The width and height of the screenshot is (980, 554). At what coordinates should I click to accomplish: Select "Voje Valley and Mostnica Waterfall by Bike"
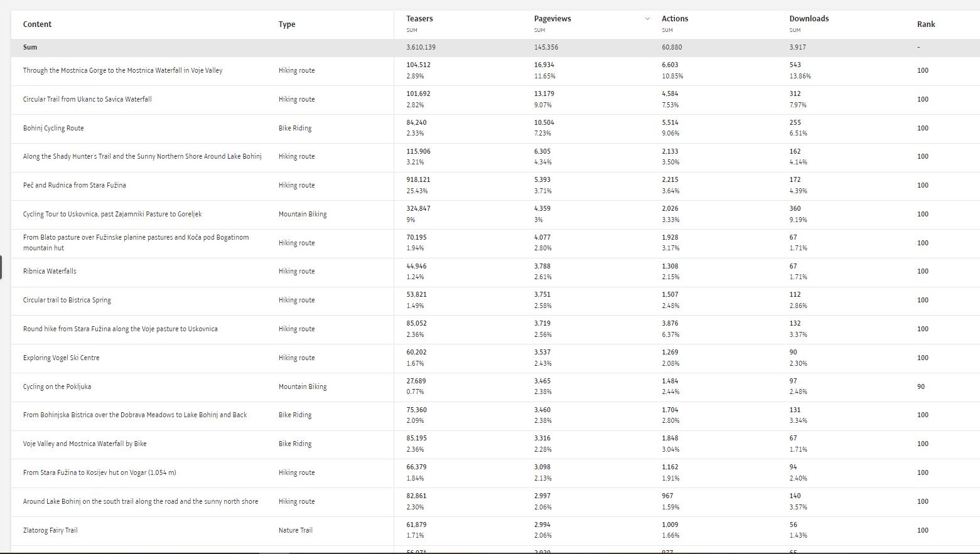(85, 444)
